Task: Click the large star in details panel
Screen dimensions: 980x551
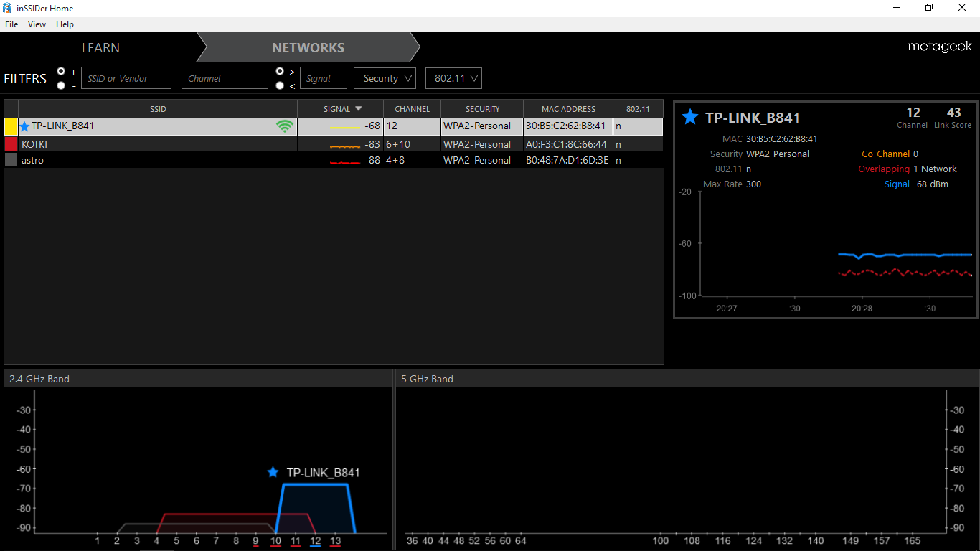Action: (689, 118)
